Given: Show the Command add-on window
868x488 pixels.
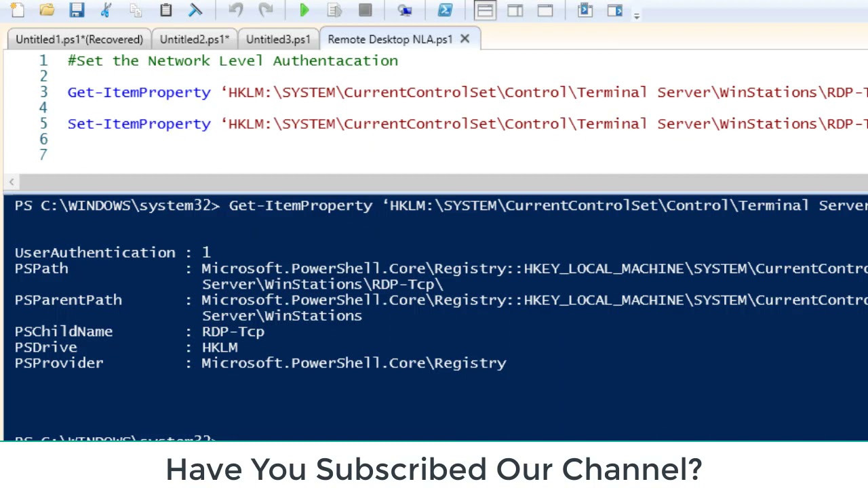Looking at the screenshot, I should point(585,10).
